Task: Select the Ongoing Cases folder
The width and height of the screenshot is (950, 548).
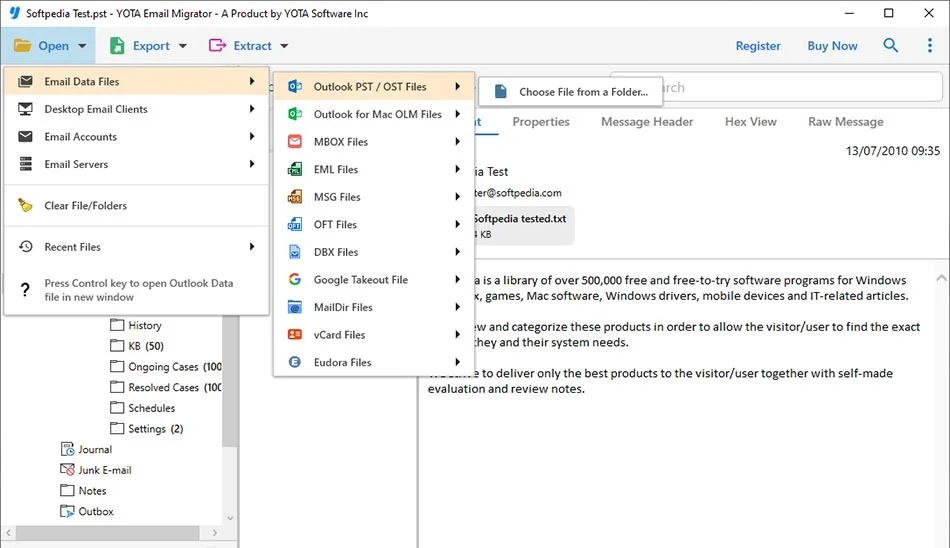Action: pyautogui.click(x=165, y=367)
